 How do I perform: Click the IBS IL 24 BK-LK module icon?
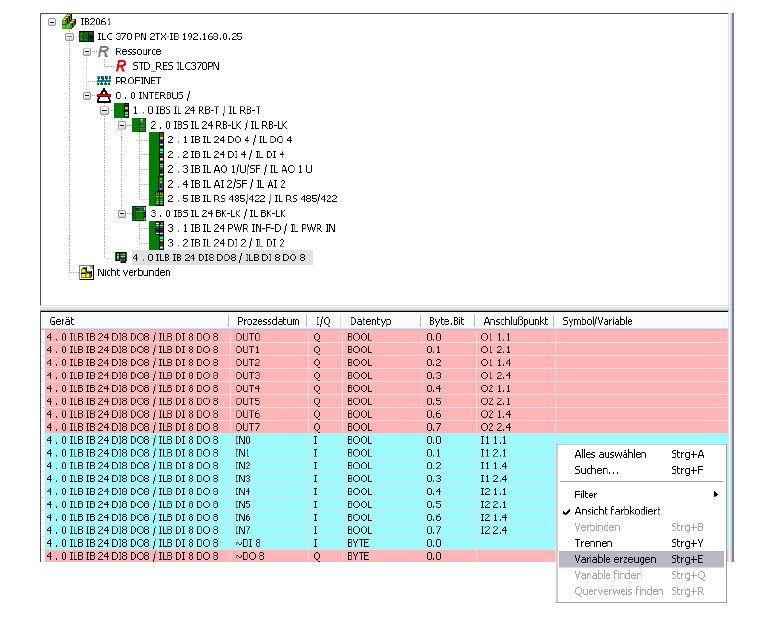coord(138,213)
